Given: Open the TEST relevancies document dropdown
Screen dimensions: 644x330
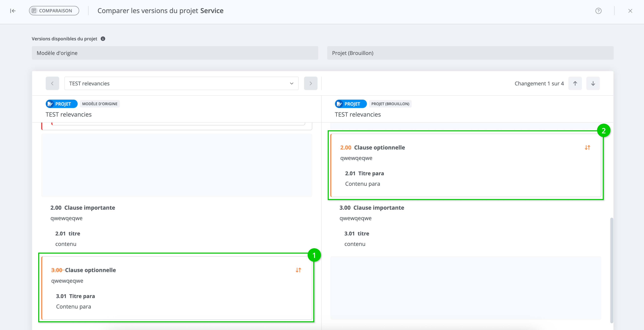Looking at the screenshot, I should tap(181, 83).
